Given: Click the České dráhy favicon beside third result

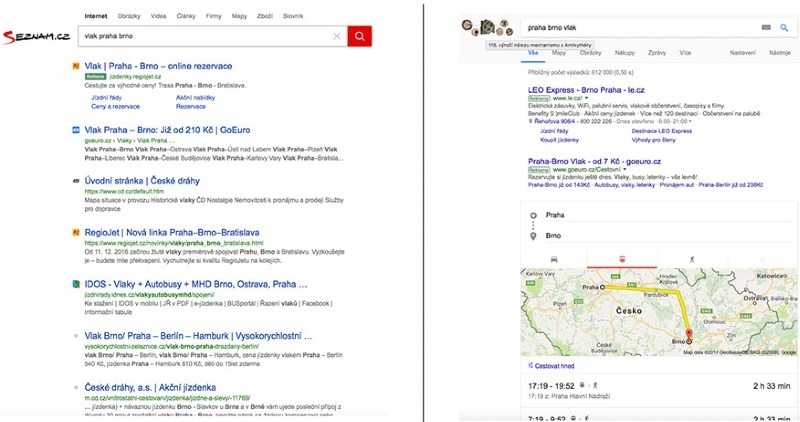Looking at the screenshot, I should pos(76,181).
